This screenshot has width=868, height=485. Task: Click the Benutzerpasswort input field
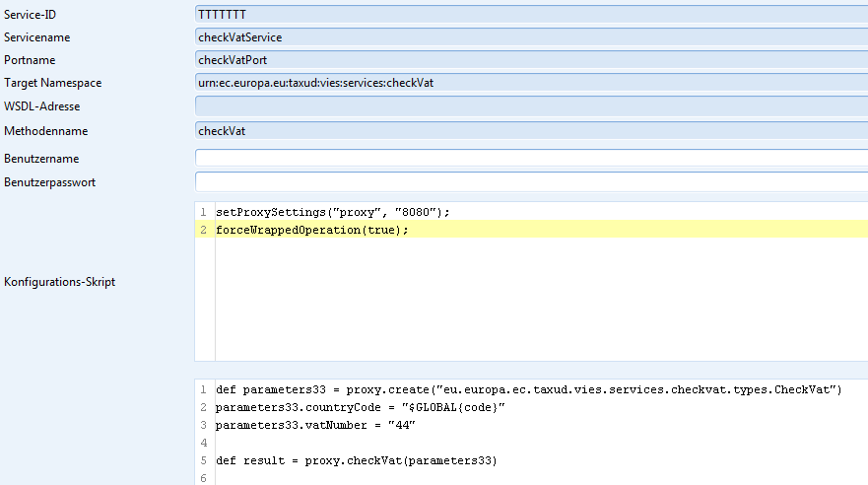pos(530,181)
